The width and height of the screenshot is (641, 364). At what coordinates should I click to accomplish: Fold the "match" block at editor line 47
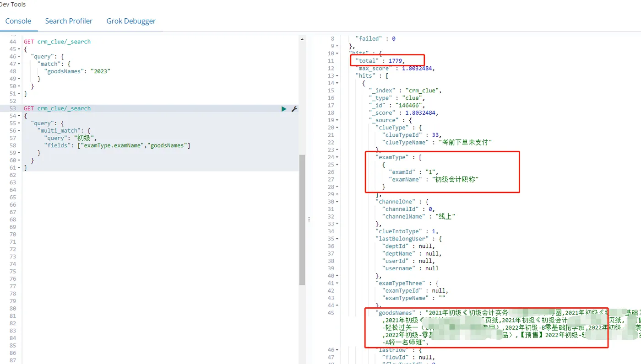pyautogui.click(x=18, y=64)
